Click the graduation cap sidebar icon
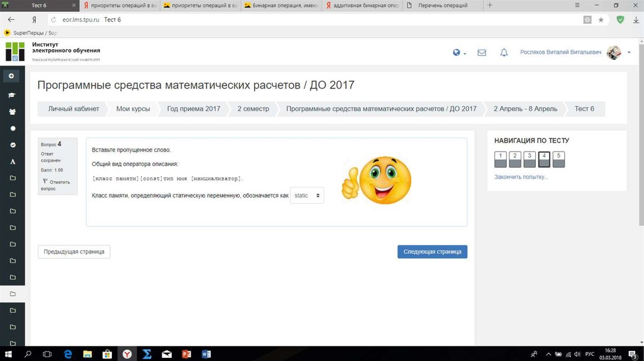Screen dimensions: 644x361 click(x=11, y=95)
